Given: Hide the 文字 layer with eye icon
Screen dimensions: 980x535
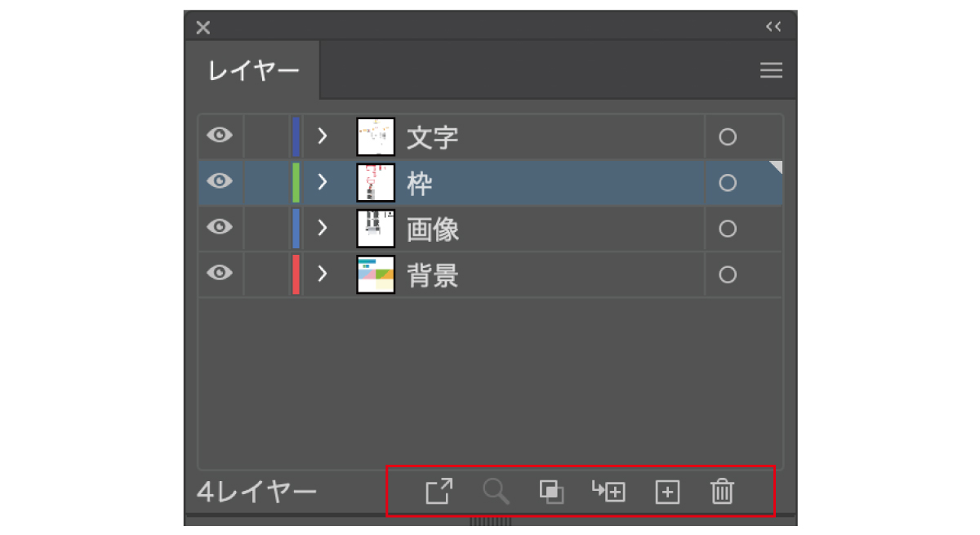Looking at the screenshot, I should (x=220, y=136).
